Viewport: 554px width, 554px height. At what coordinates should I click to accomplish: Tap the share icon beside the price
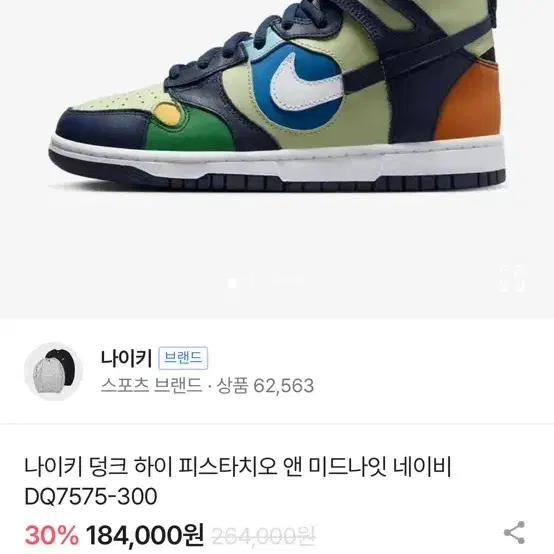(x=514, y=532)
